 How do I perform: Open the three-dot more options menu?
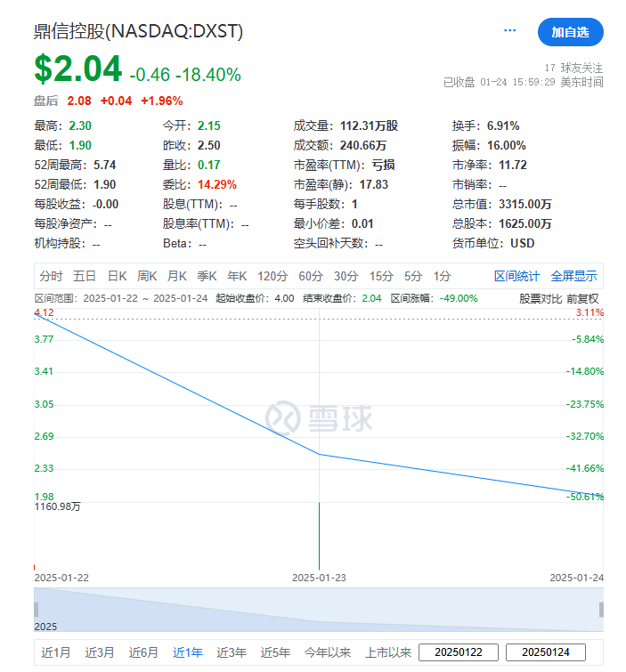509,30
